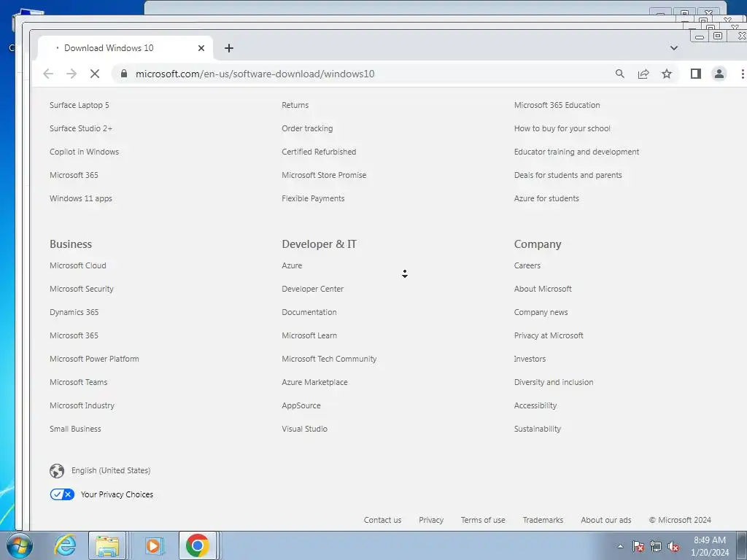
Task: Open Deals for students and parents
Action: pyautogui.click(x=568, y=175)
